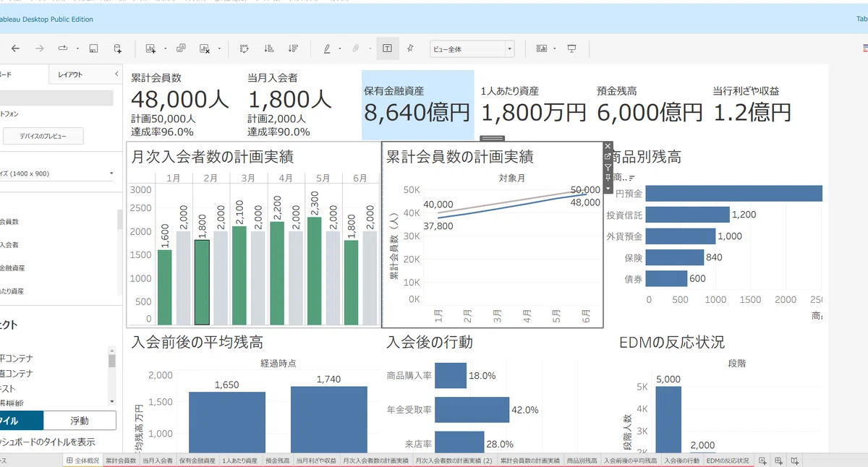Image resolution: width=868 pixels, height=467 pixels.
Task: Click the sort ascending icon
Action: click(268, 48)
